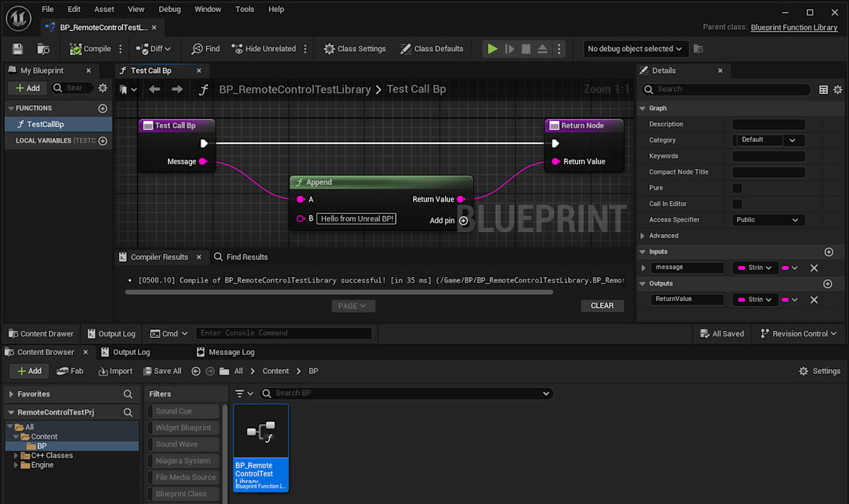Navigate back in graph history

point(154,90)
